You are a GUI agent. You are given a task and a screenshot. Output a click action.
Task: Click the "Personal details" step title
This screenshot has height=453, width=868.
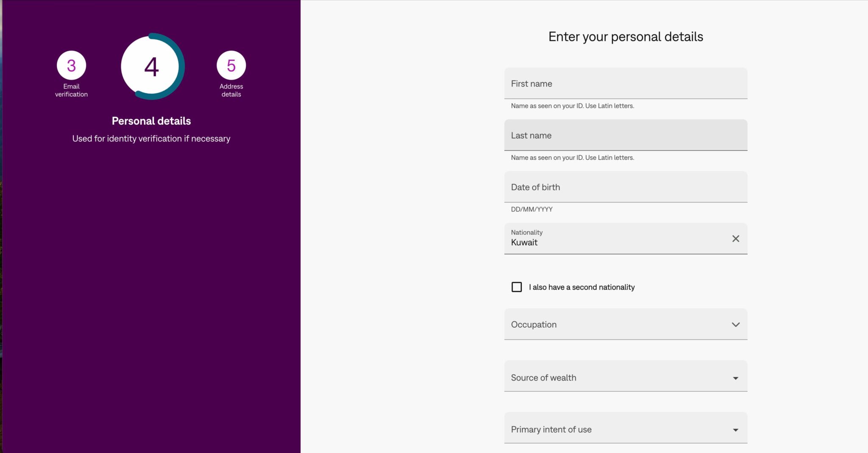151,121
